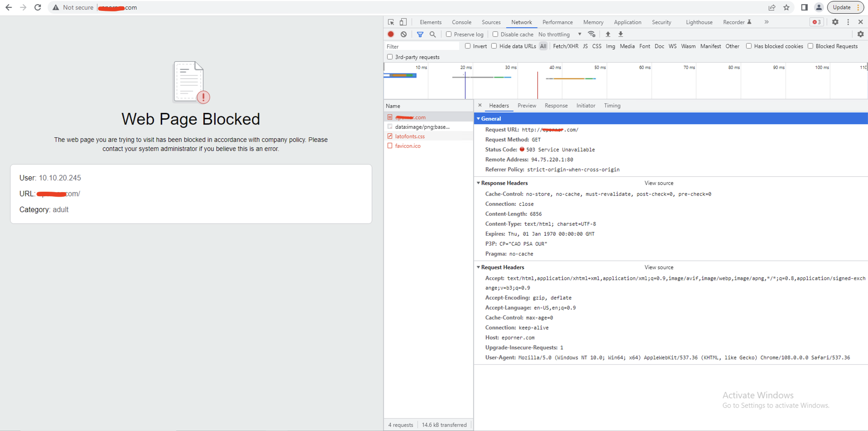This screenshot has height=431, width=868.
Task: Click the red error count badge
Action: click(817, 22)
